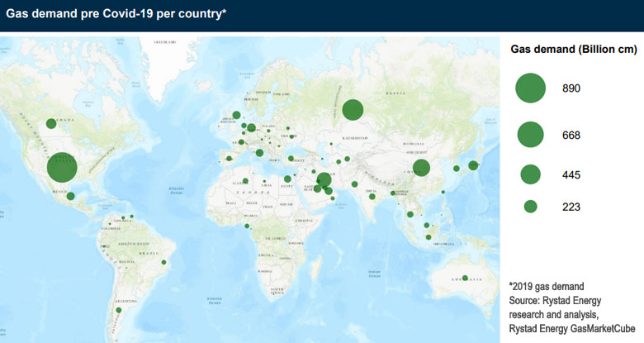Select the green bubble over Canada
The height and width of the screenshot is (343, 644).
(51, 124)
